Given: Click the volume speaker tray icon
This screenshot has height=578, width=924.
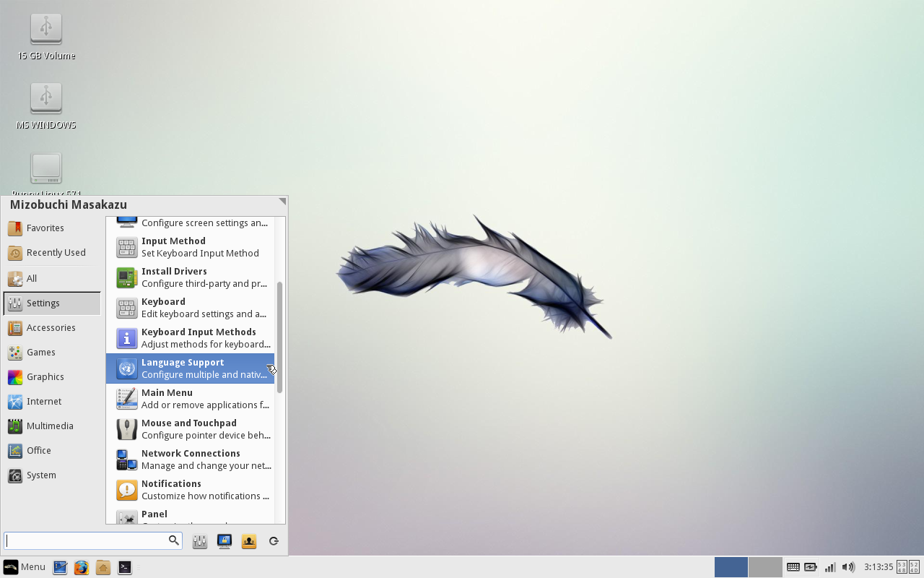Looking at the screenshot, I should coord(848,567).
